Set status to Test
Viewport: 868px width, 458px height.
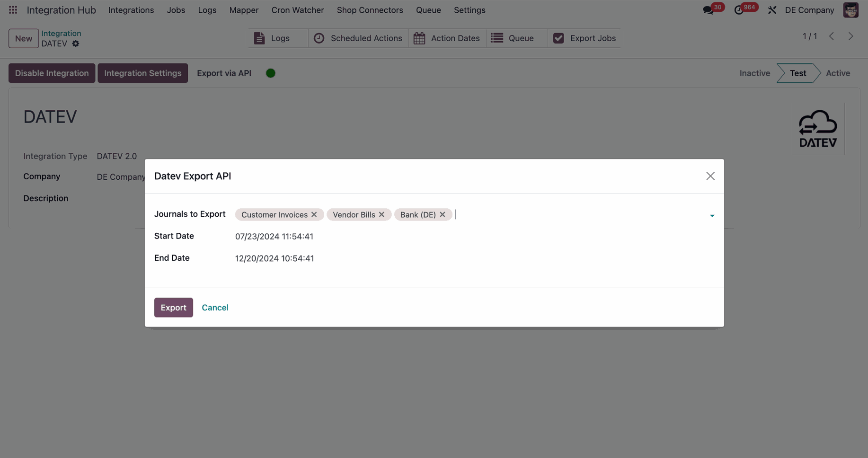798,73
